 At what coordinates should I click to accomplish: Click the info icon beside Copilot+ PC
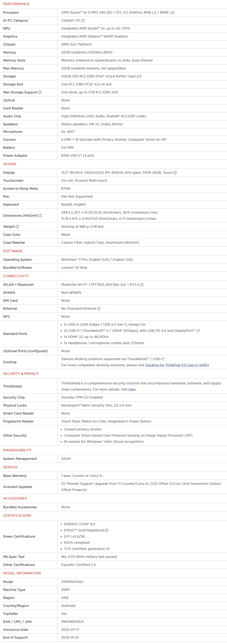(83, 20)
